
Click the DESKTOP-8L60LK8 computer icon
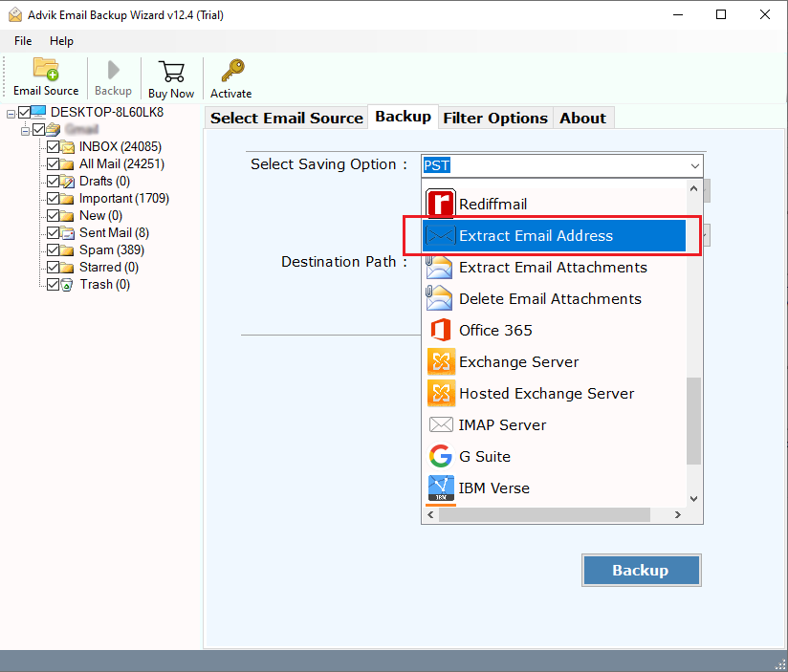(x=38, y=112)
